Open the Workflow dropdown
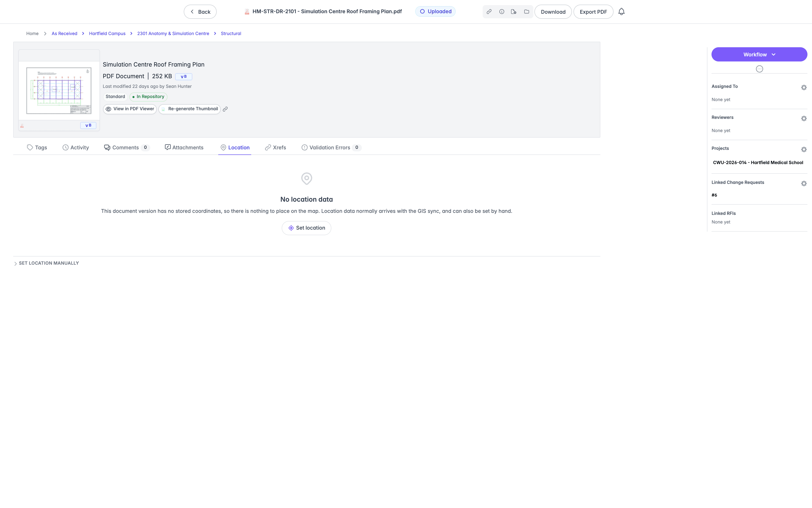The width and height of the screenshot is (812, 508). point(759,54)
